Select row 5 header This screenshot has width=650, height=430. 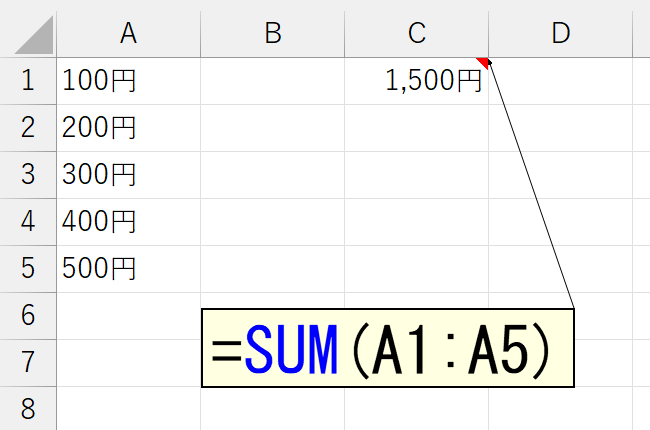(x=28, y=269)
